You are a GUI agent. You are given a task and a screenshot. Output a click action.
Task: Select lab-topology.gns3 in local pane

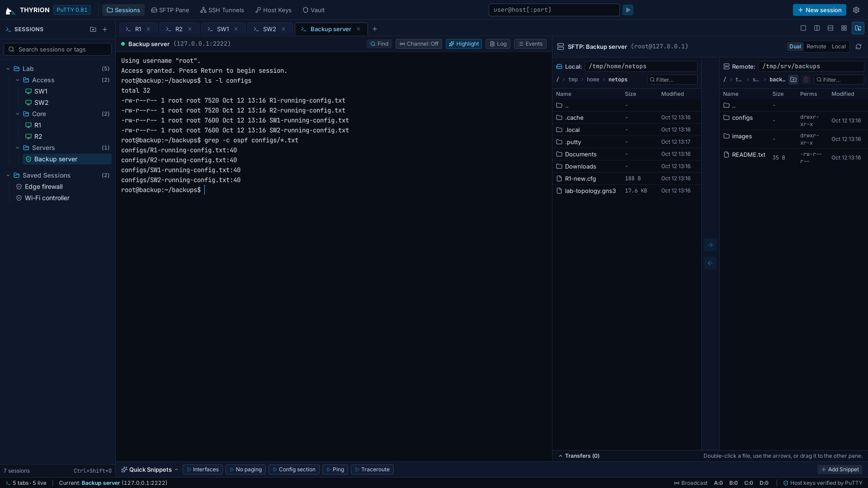click(627, 191)
